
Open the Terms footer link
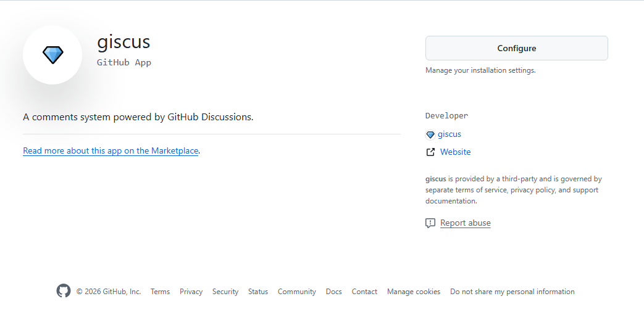160,292
